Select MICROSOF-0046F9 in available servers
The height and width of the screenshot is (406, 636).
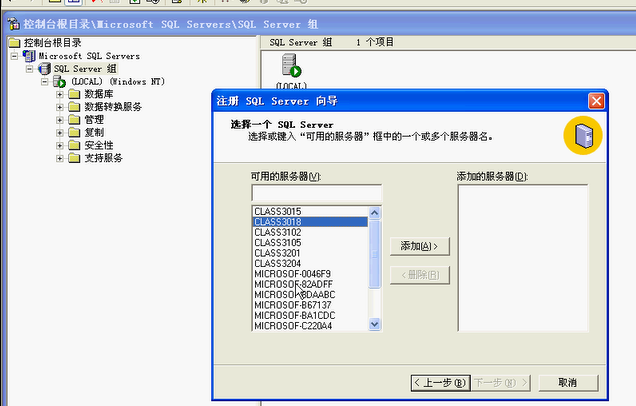310,274
